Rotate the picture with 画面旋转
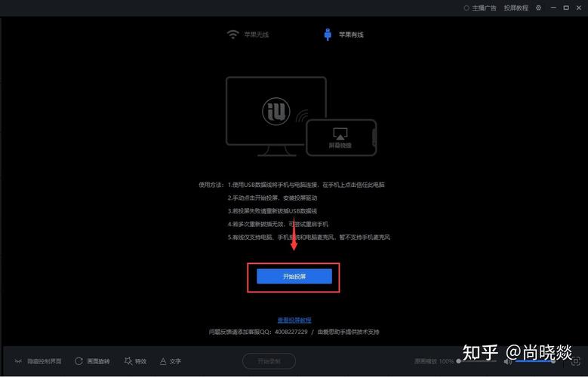 pyautogui.click(x=92, y=361)
